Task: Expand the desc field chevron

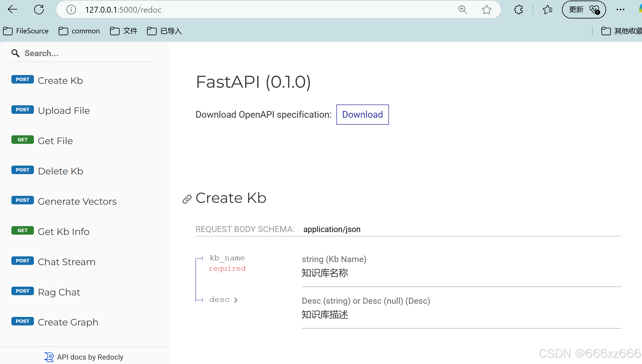Action: 236,300
